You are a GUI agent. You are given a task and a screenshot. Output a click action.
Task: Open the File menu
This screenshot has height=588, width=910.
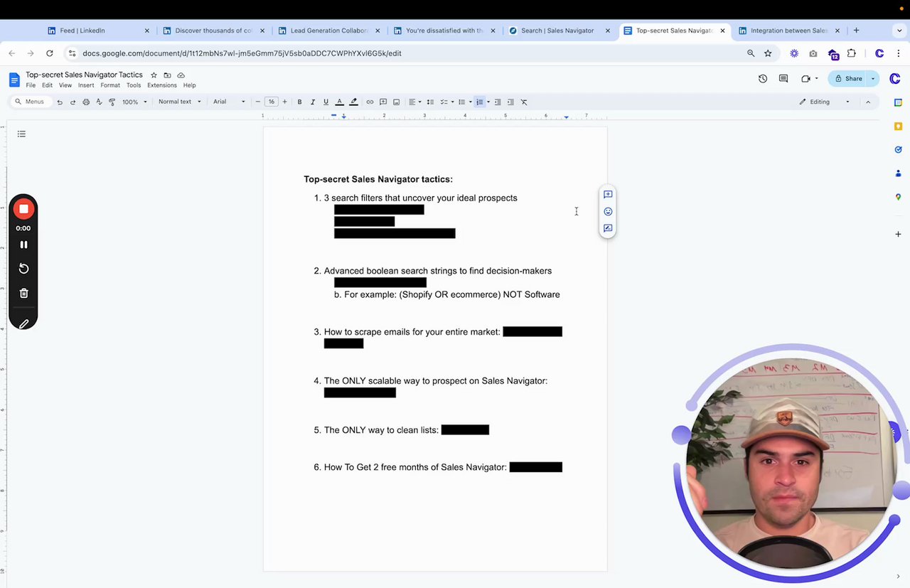[31, 85]
